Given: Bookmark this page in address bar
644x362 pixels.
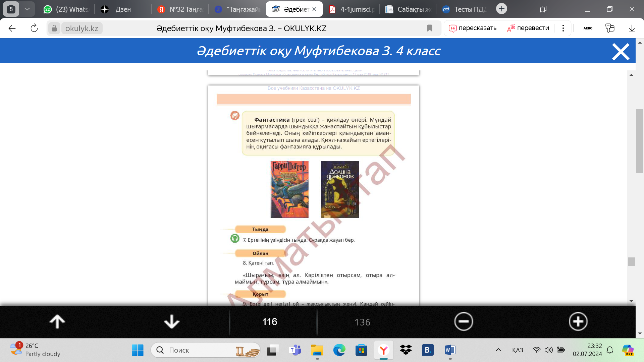Looking at the screenshot, I should pyautogui.click(x=429, y=28).
